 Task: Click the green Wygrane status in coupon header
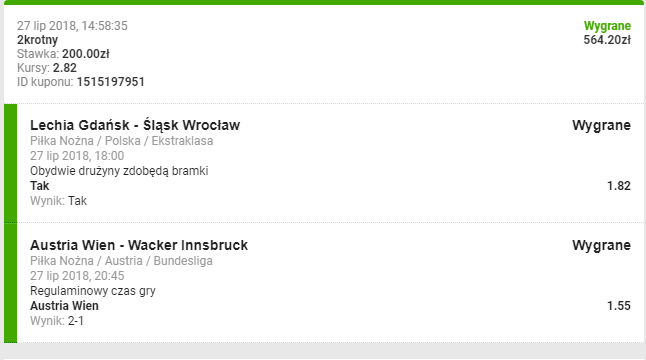point(607,26)
